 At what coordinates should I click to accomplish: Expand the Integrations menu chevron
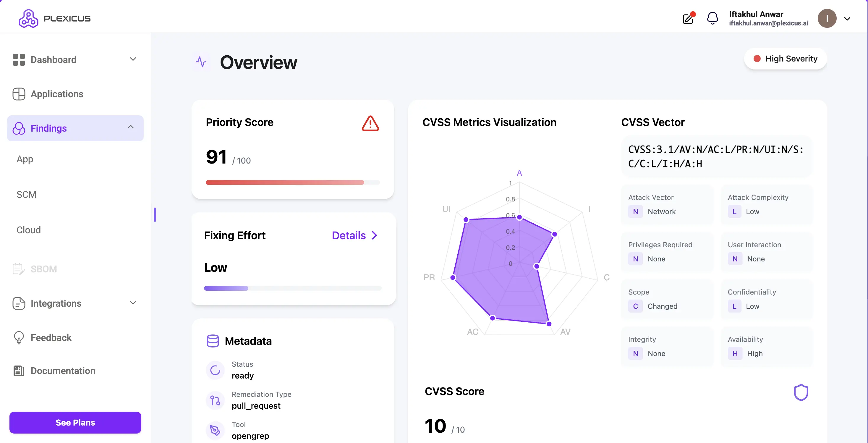pyautogui.click(x=133, y=303)
